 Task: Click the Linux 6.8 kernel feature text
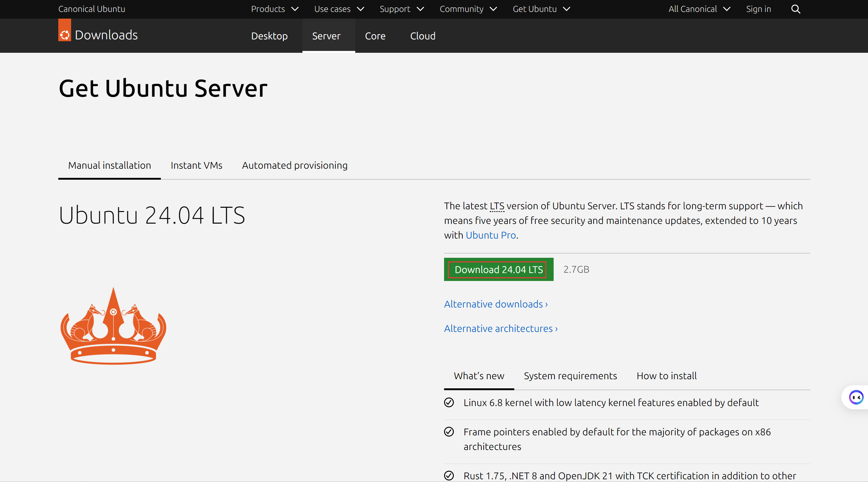(x=611, y=402)
